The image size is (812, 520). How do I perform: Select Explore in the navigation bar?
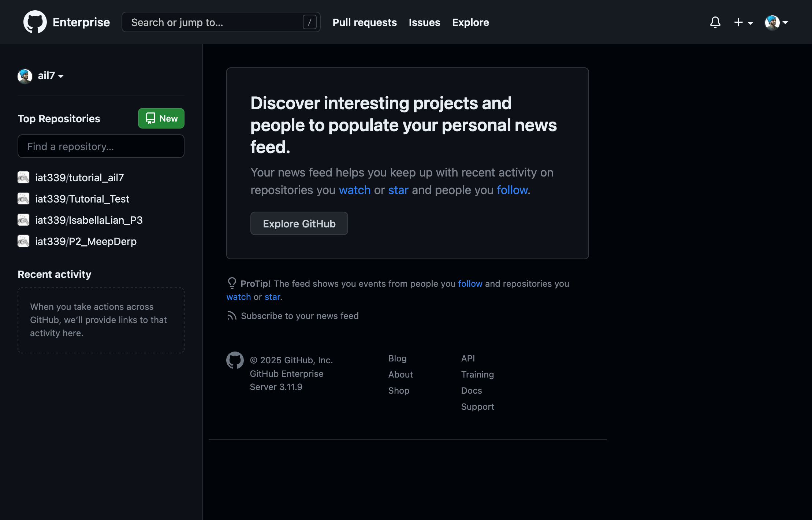click(x=470, y=22)
